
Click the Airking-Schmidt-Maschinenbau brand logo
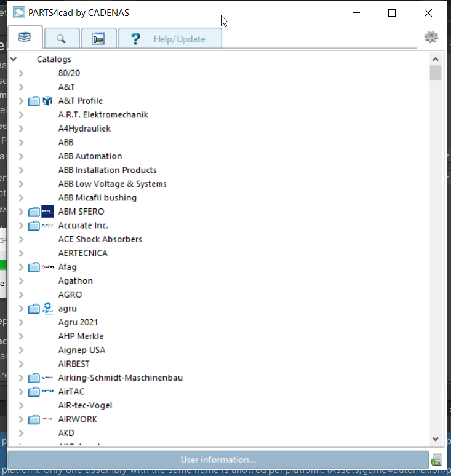point(47,378)
